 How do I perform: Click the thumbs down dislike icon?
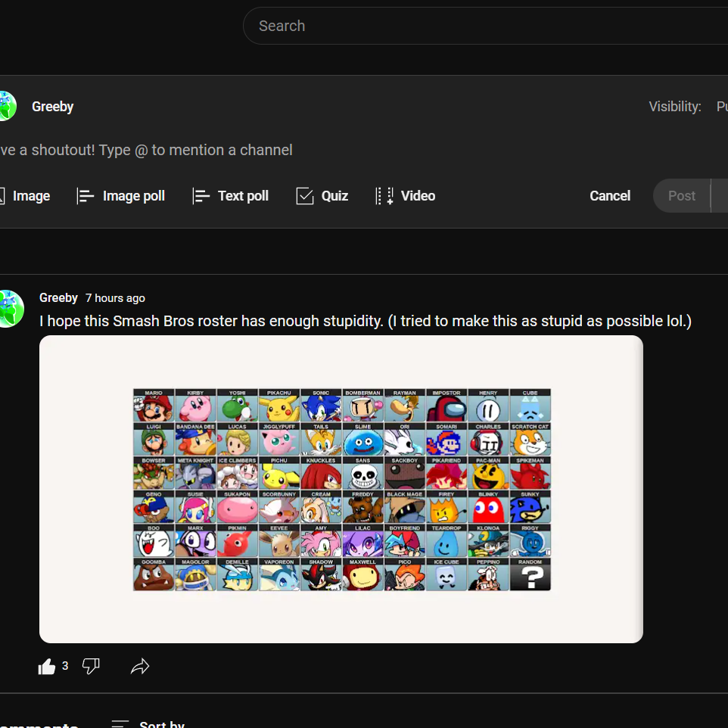tap(91, 666)
